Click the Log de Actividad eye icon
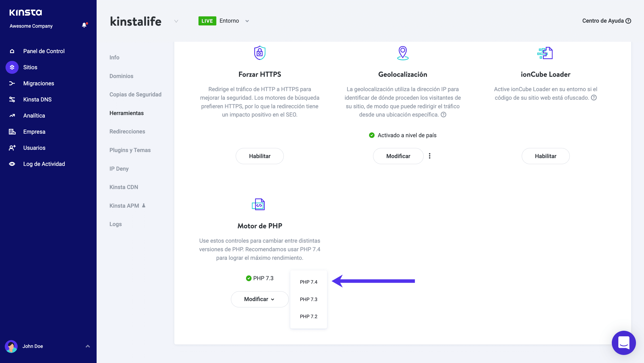The height and width of the screenshot is (363, 644). [12, 164]
